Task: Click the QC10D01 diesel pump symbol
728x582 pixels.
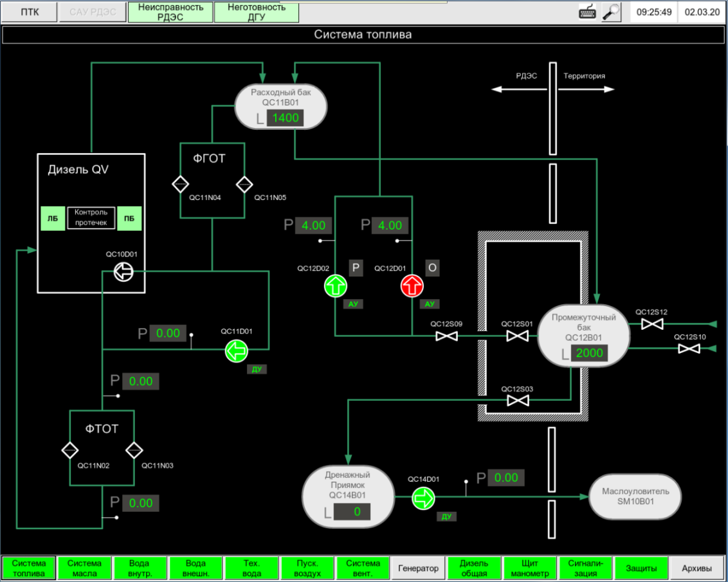Action: point(123,273)
